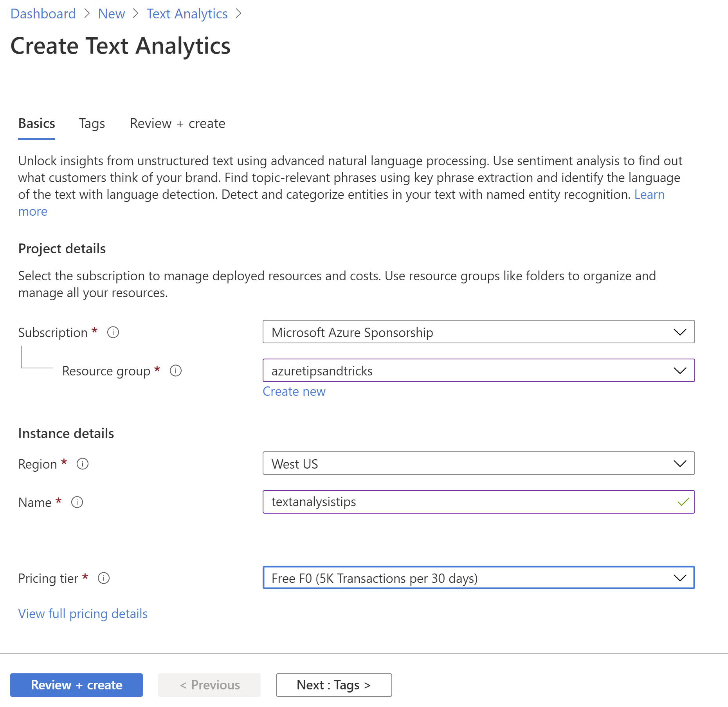Proceed with Next : Tags button
Image resolution: width=728 pixels, height=707 pixels.
(x=334, y=685)
